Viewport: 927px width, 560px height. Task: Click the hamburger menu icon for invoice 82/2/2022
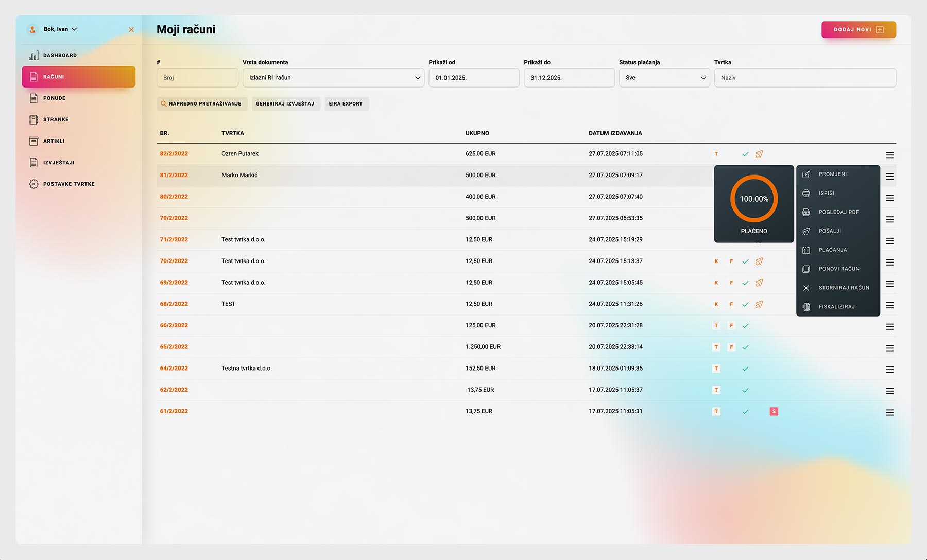point(889,155)
